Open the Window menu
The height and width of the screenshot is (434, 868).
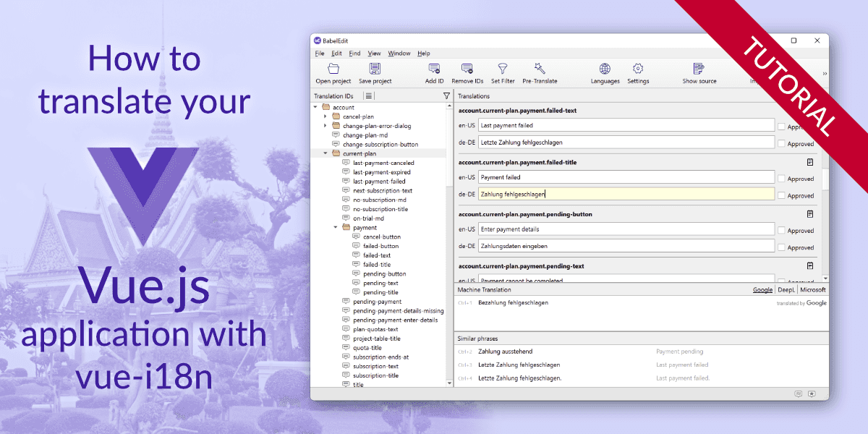tap(399, 54)
